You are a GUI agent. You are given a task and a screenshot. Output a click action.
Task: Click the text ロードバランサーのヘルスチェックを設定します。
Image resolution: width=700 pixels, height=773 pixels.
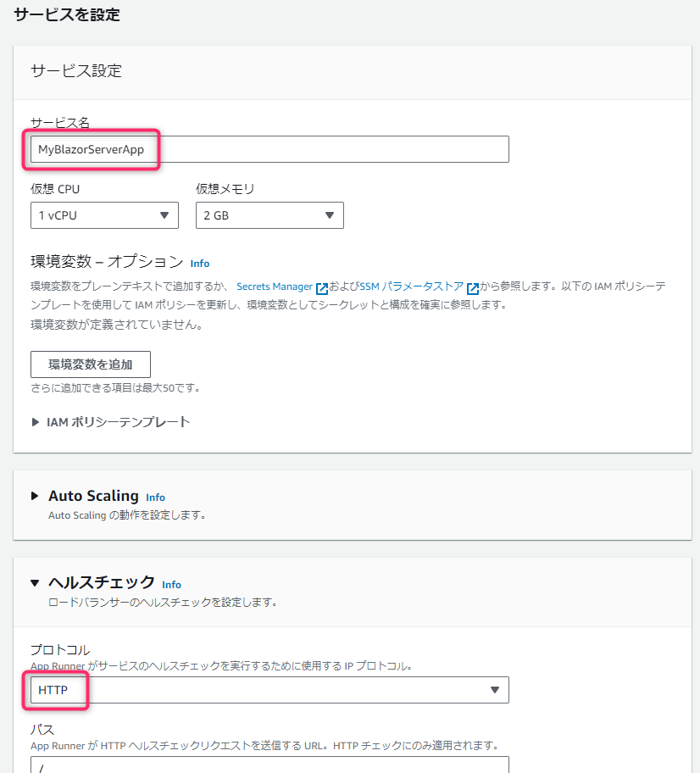point(163,602)
